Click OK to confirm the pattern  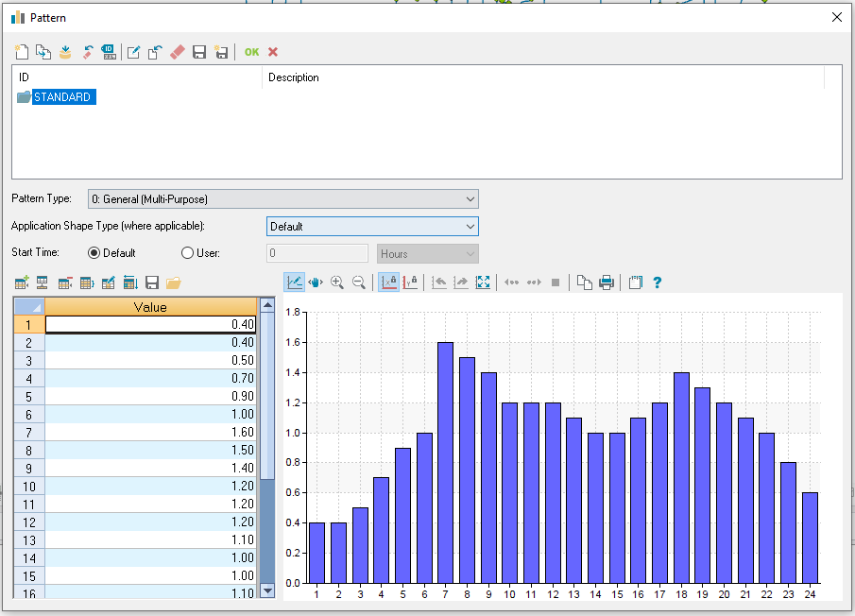(250, 52)
